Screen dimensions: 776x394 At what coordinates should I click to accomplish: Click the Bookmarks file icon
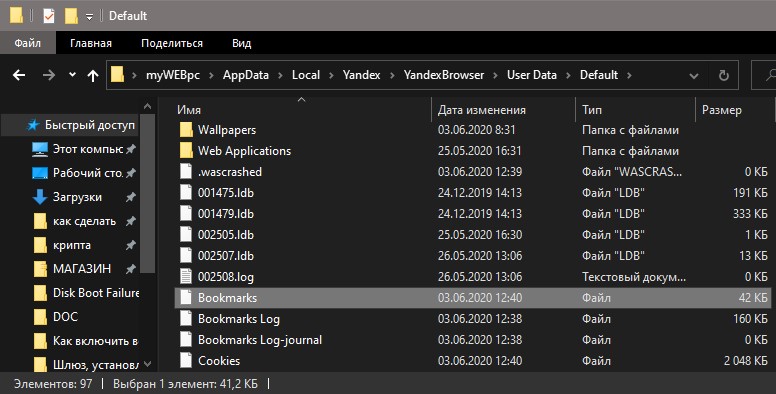click(186, 297)
